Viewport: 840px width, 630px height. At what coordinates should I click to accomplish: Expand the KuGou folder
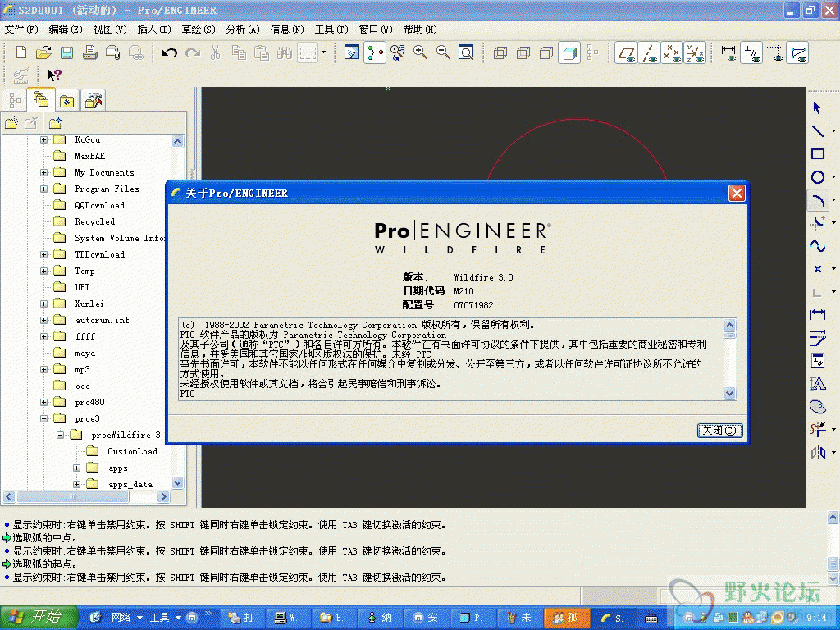click(x=44, y=139)
